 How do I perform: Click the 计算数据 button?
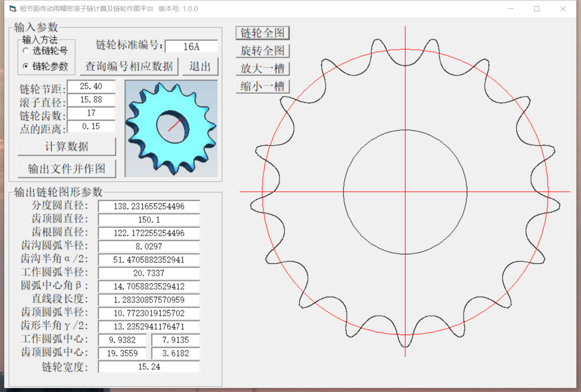click(67, 146)
